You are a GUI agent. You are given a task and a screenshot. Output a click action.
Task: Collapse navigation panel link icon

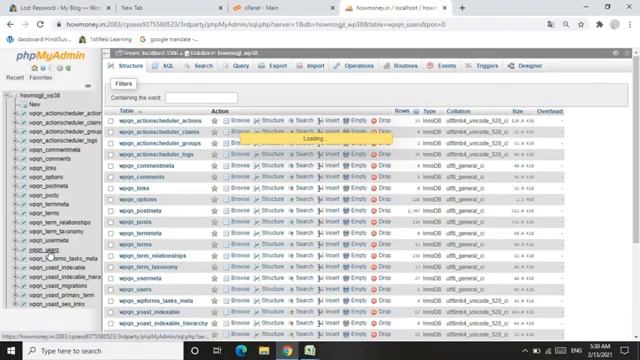[88, 86]
